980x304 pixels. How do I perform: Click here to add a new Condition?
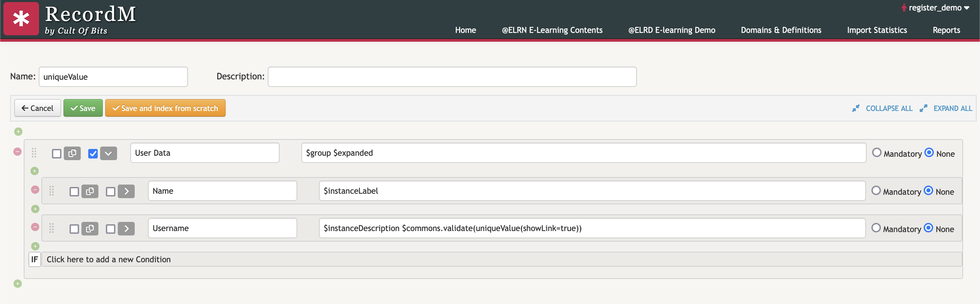(502, 260)
